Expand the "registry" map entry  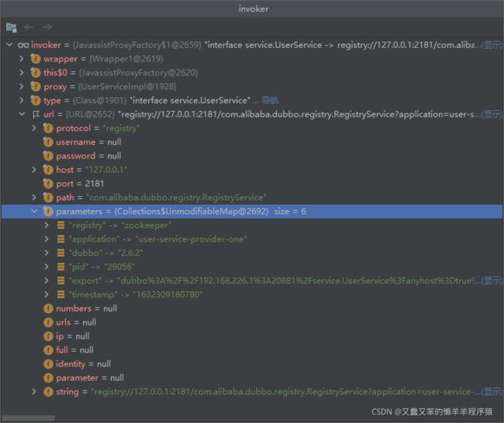click(47, 225)
